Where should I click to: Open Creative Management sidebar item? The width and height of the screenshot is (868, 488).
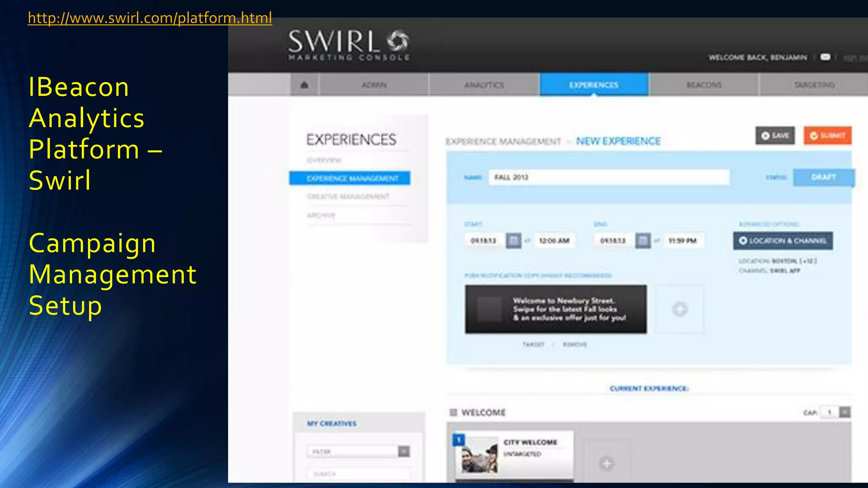(348, 197)
